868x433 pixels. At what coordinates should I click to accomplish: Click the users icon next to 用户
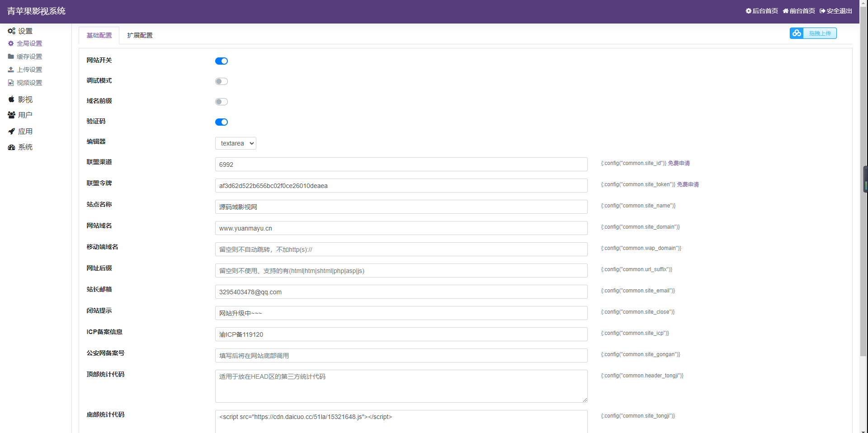coord(11,115)
